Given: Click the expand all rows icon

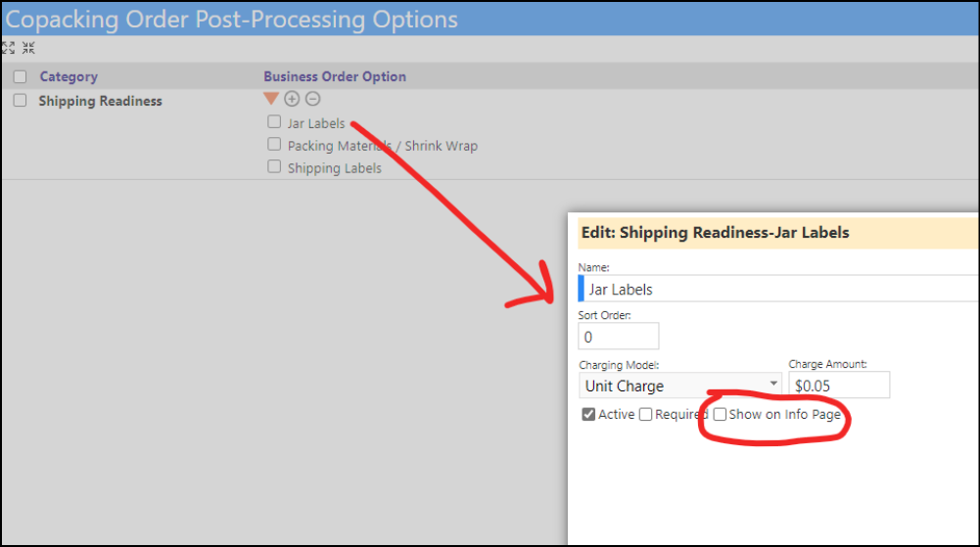Looking at the screenshot, I should [8, 48].
